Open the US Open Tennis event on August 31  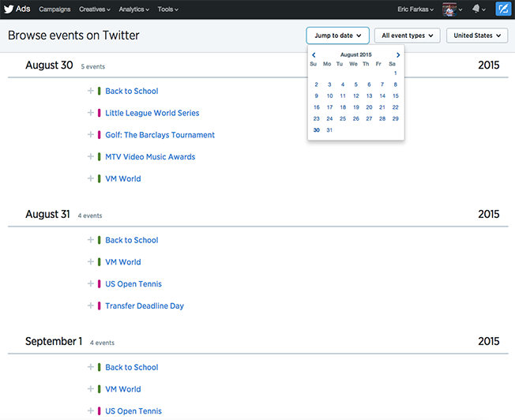tap(133, 284)
